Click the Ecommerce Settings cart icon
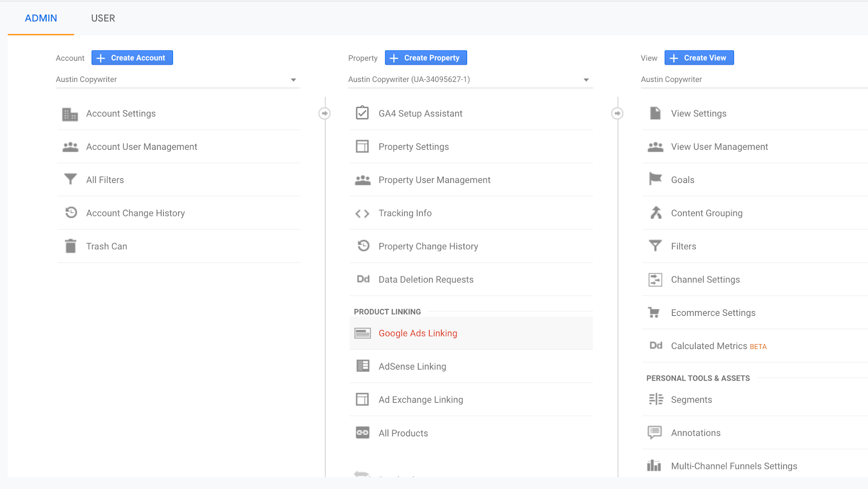 (x=654, y=313)
